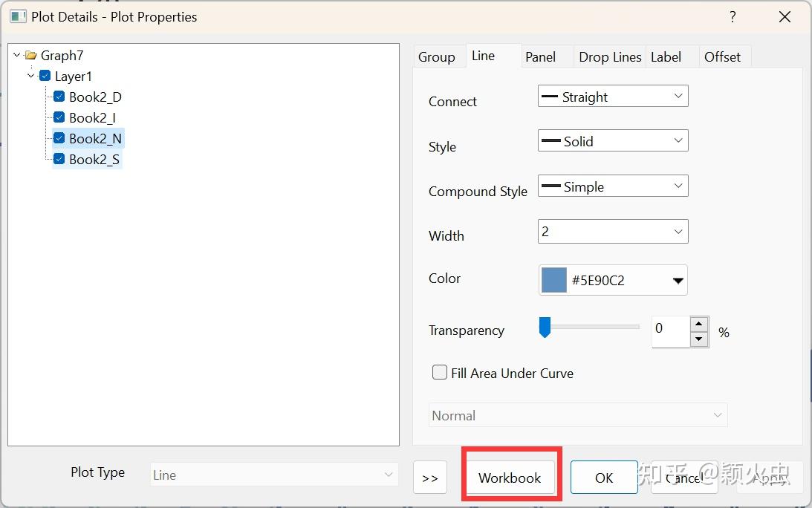Viewport: 812px width, 508px height.
Task: Open the Connect dropdown set to Straight
Action: point(613,97)
